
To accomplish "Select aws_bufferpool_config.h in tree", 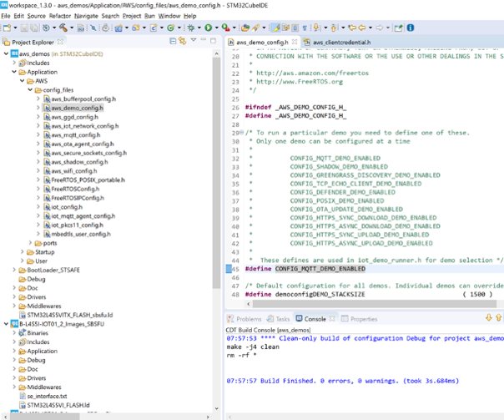I will (x=83, y=99).
